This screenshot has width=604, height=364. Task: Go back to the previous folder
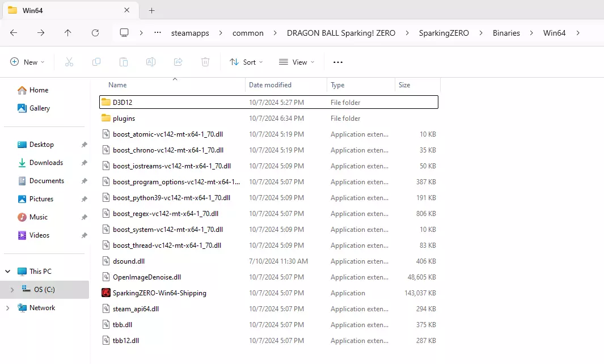14,33
